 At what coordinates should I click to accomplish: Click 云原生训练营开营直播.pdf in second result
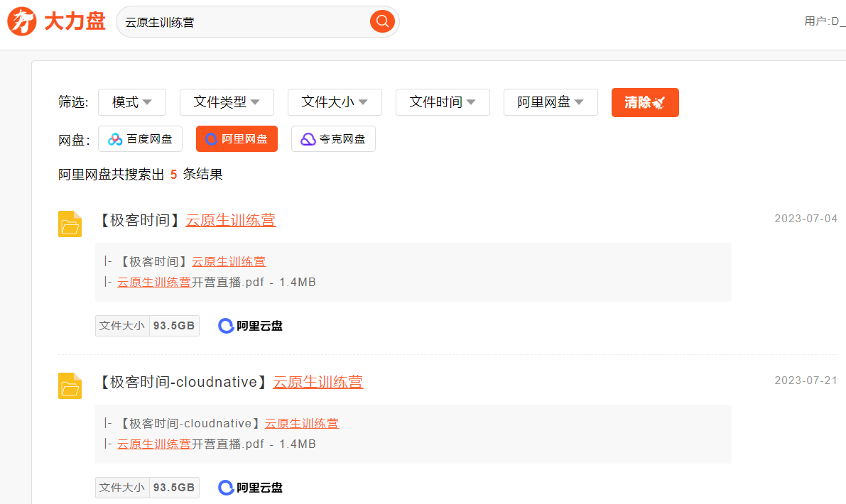(217, 444)
